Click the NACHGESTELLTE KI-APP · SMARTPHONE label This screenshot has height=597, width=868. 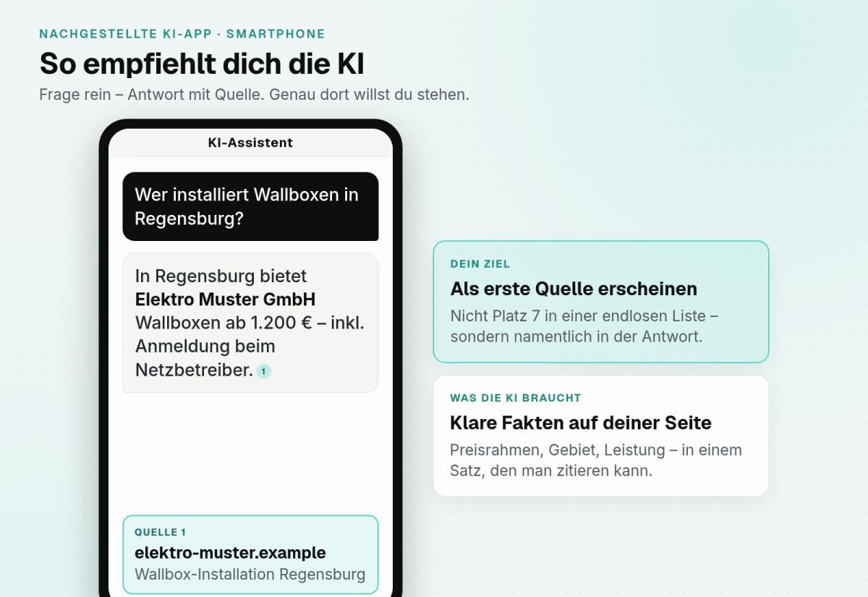coord(182,34)
